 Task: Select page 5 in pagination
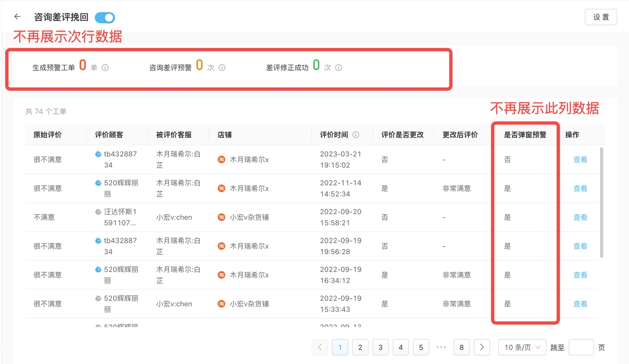421,347
